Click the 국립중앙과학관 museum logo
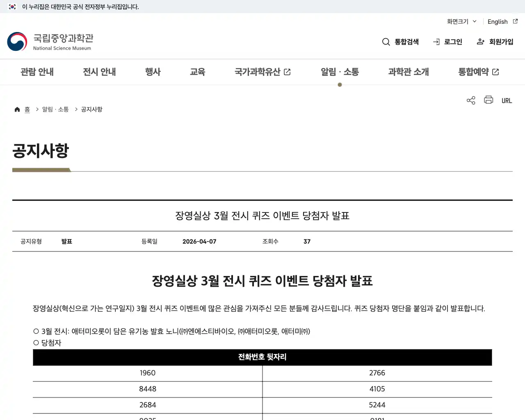 coord(50,41)
